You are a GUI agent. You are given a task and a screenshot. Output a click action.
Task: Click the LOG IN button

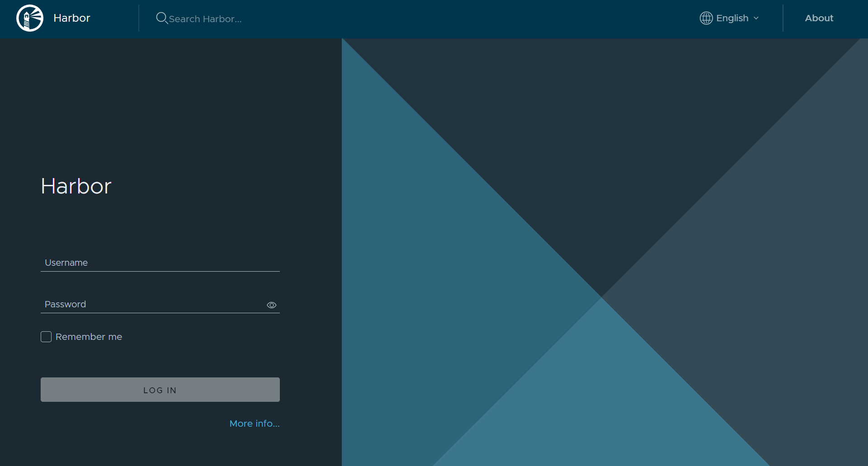160,390
